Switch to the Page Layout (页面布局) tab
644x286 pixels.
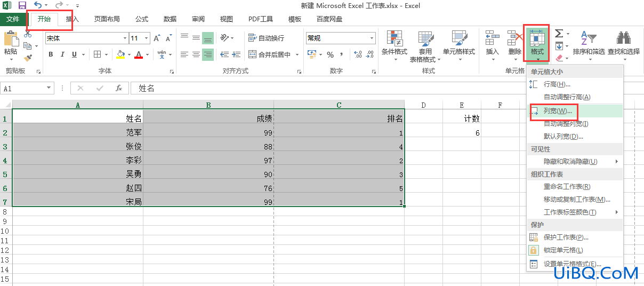tap(107, 19)
